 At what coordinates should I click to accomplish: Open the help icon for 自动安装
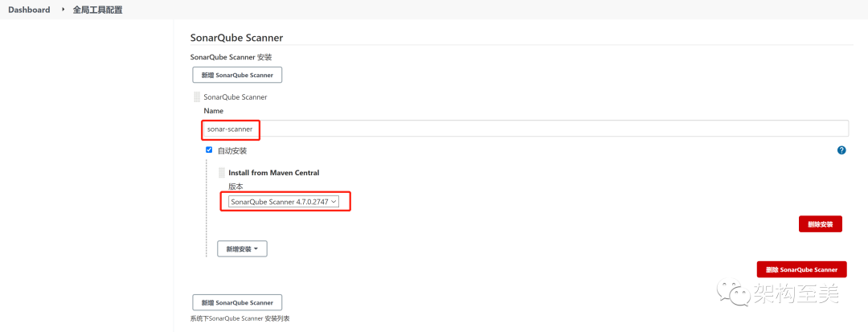pyautogui.click(x=841, y=150)
